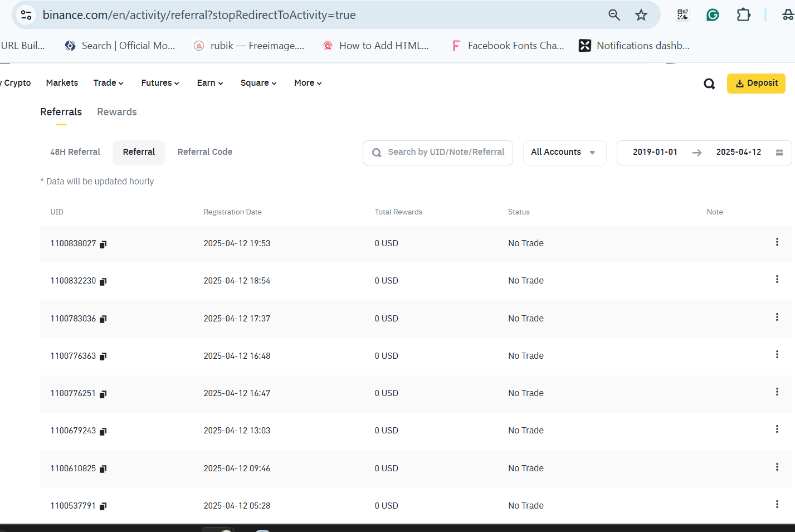Bookmark page with the star icon

point(641,15)
